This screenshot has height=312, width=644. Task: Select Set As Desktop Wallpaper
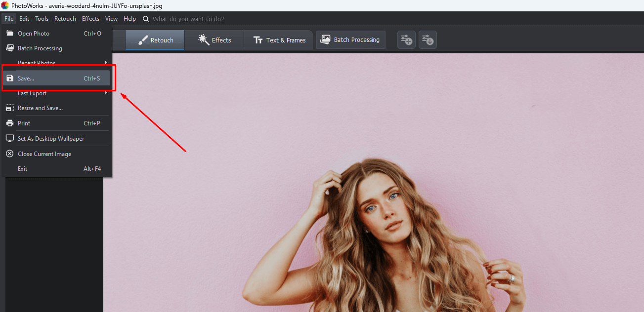[x=56, y=139]
